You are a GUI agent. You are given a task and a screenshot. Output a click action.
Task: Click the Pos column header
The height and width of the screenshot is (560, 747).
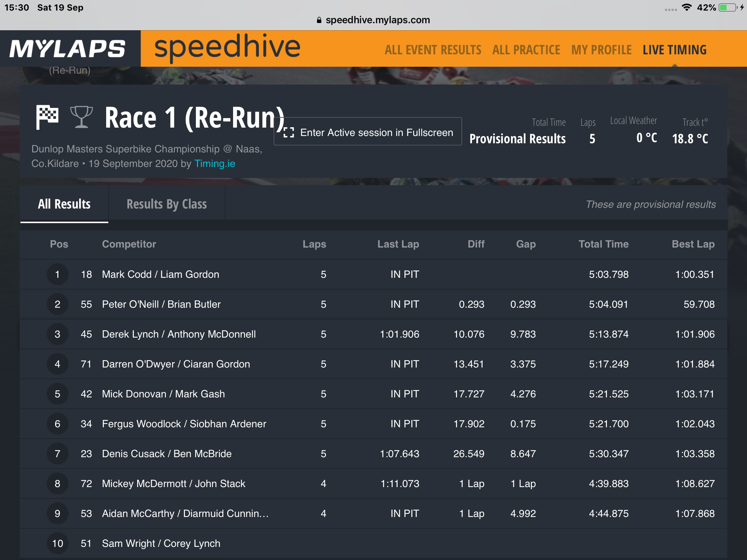tap(59, 244)
